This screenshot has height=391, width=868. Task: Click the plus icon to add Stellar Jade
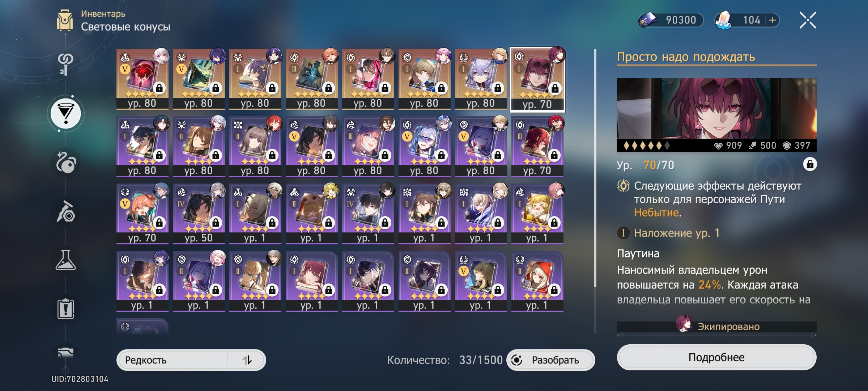coord(773,20)
